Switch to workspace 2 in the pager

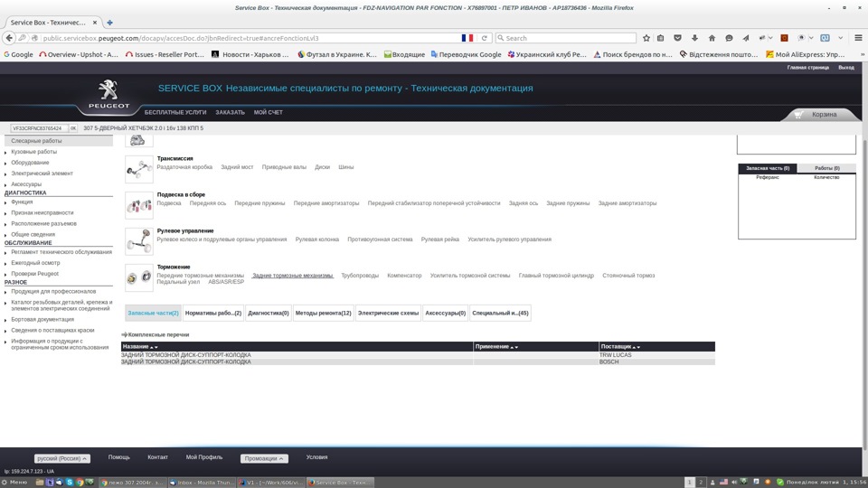pos(701,482)
